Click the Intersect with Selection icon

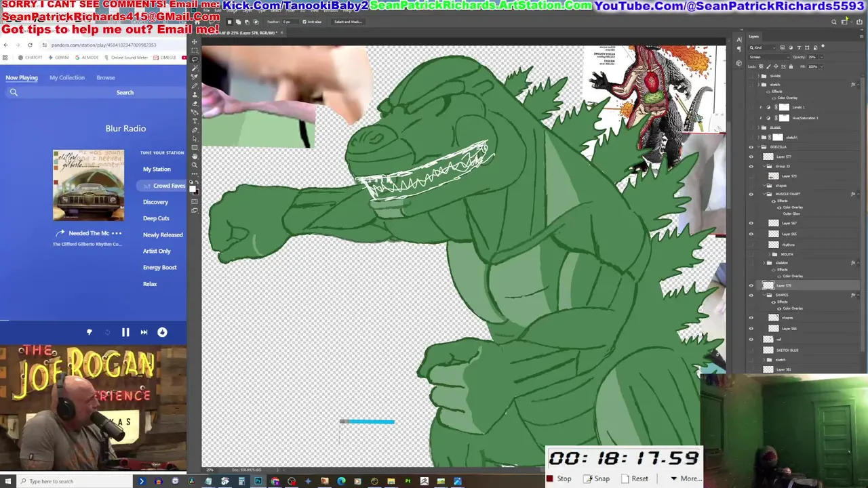(x=256, y=22)
